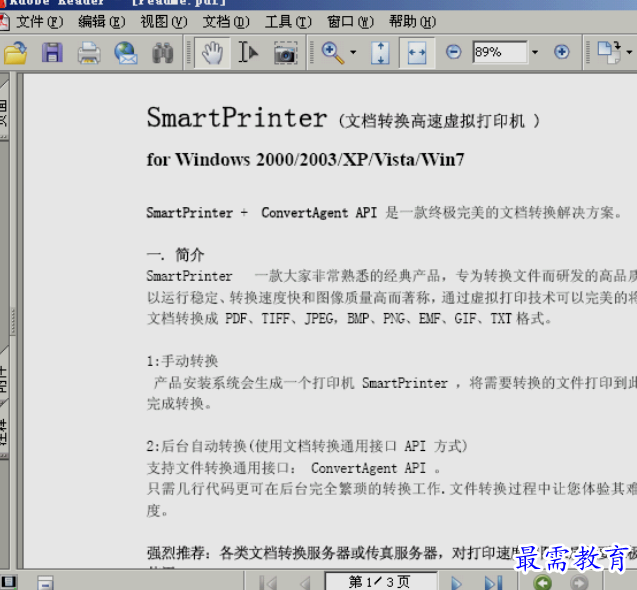
Task: Go to the first page
Action: [268, 583]
